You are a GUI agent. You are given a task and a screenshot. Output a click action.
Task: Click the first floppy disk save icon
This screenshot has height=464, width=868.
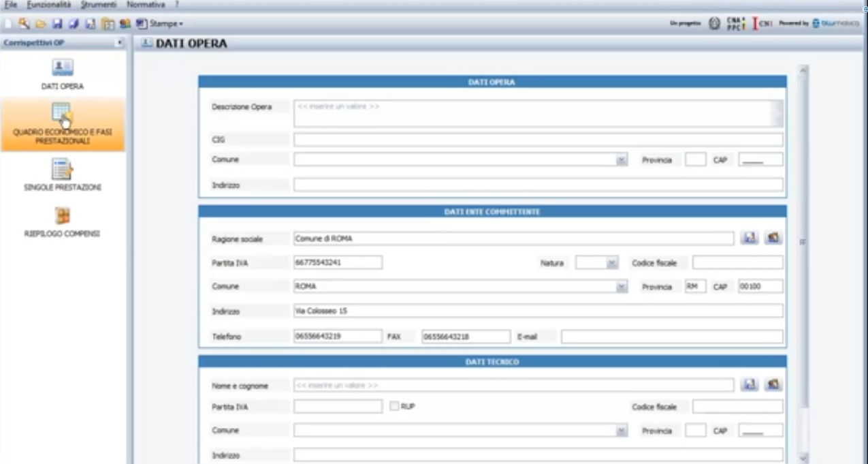tap(58, 23)
